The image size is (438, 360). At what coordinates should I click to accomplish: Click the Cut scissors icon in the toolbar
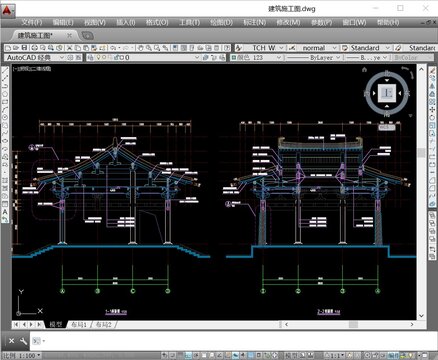[69, 48]
